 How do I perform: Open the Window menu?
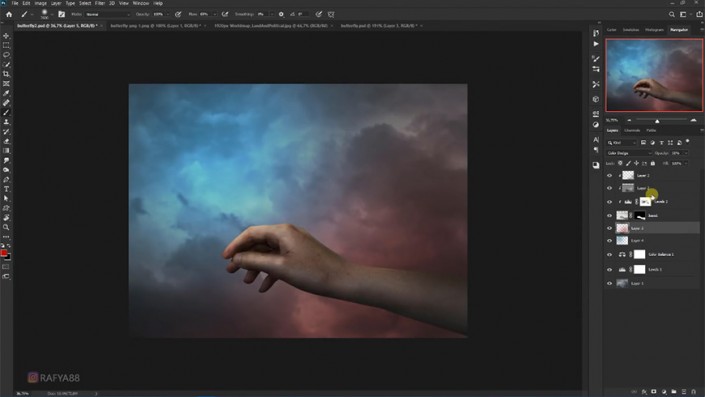[141, 3]
